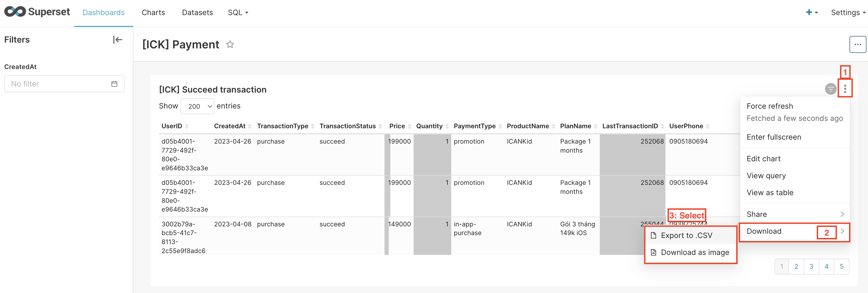Click the applied filters indicator icon

[830, 89]
